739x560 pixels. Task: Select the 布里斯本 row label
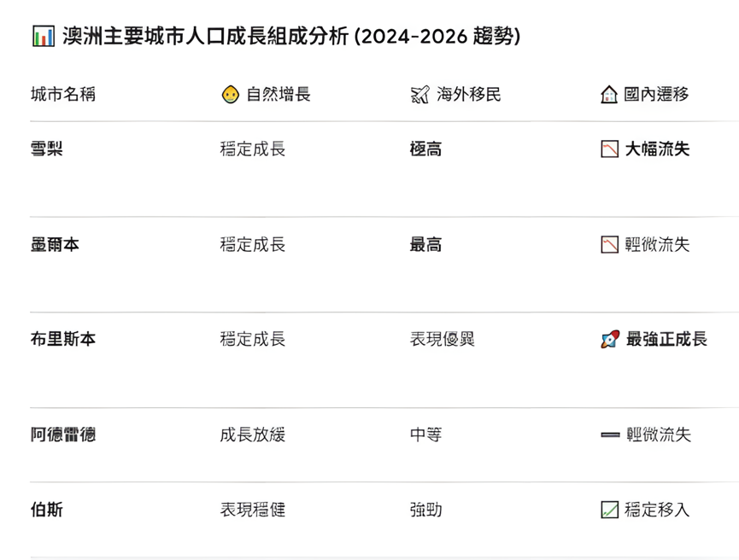click(x=62, y=340)
